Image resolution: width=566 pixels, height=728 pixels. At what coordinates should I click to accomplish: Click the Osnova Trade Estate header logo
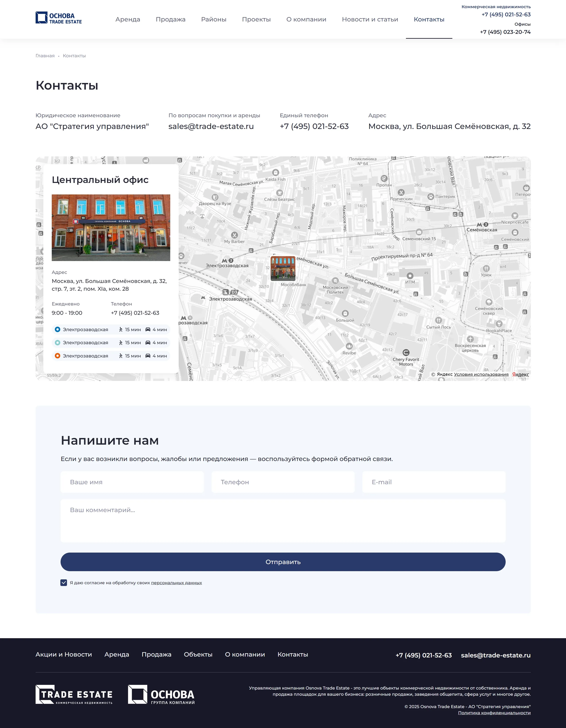pos(59,18)
